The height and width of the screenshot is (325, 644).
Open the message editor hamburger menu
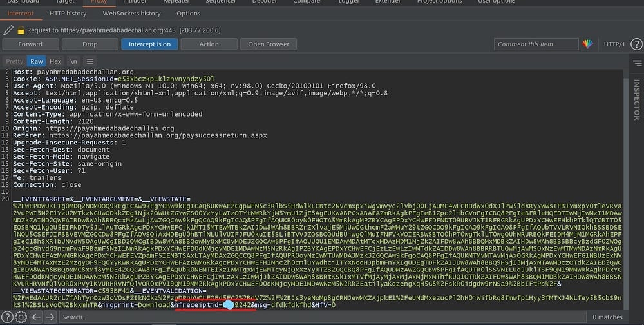coord(91,61)
